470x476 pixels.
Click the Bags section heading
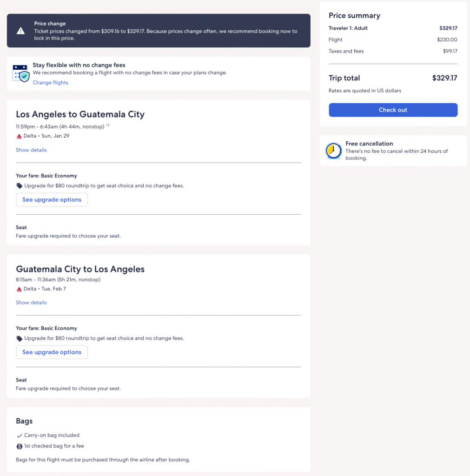pos(24,421)
